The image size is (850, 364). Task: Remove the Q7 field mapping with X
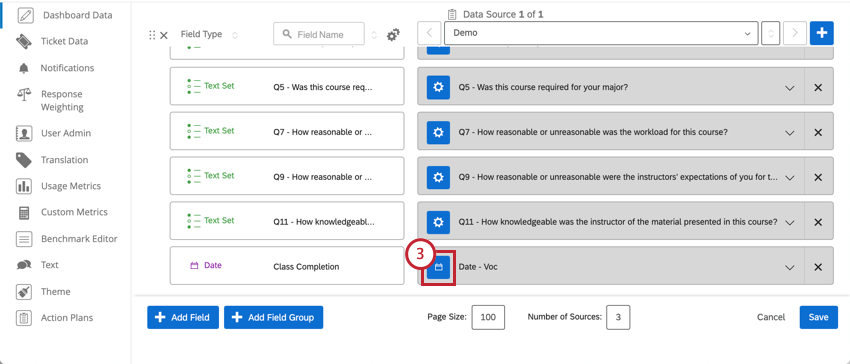click(x=819, y=132)
